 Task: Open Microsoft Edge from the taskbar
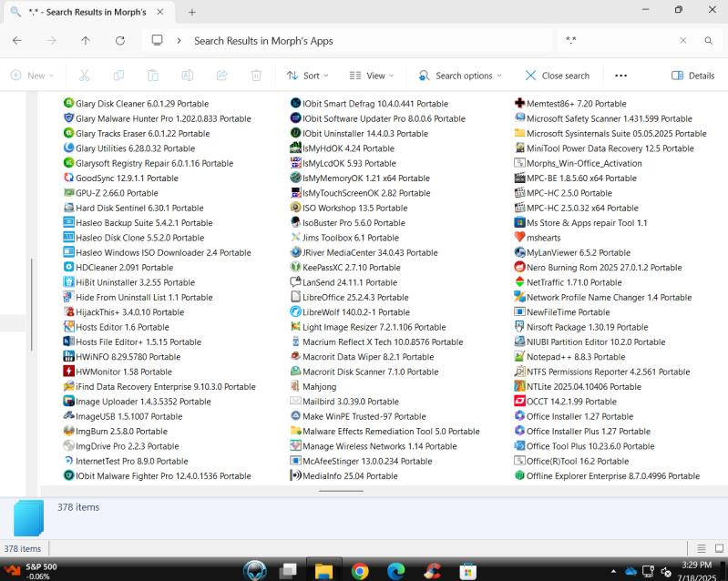coord(396,571)
